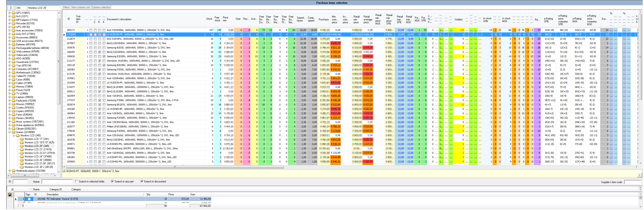Click the Laptops folder icon
The height and width of the screenshot is (210, 644).
click(x=14, y=97)
